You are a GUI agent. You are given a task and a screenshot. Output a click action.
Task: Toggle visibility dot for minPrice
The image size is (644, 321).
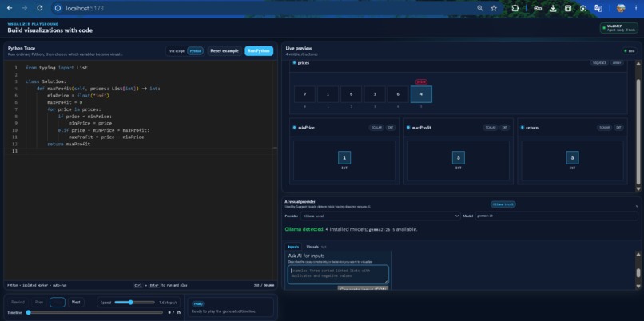point(294,128)
